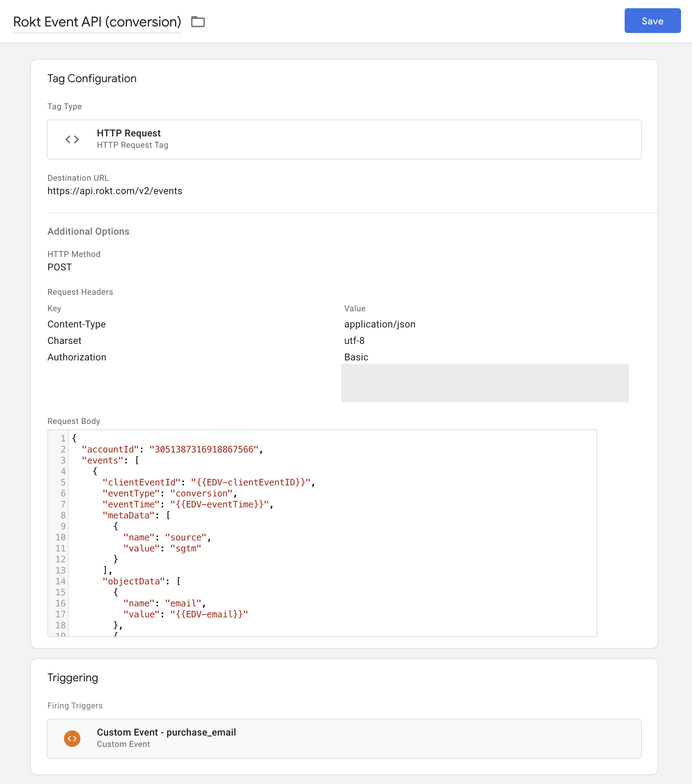This screenshot has width=692, height=784.
Task: Click the Content-Type header key
Action: (x=76, y=325)
